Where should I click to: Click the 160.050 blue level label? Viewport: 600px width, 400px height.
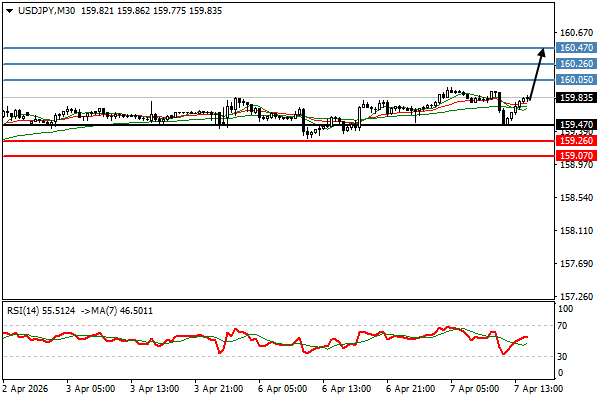(x=576, y=80)
